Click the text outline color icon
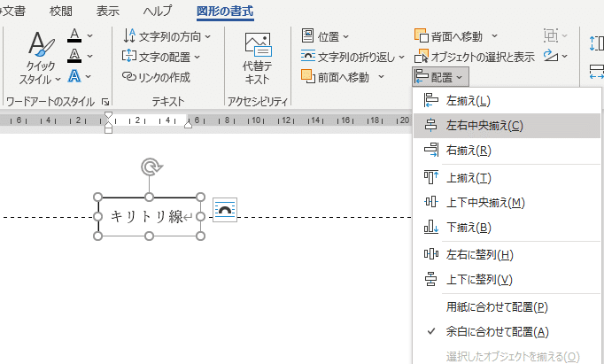This screenshot has height=364, width=604. point(74,56)
